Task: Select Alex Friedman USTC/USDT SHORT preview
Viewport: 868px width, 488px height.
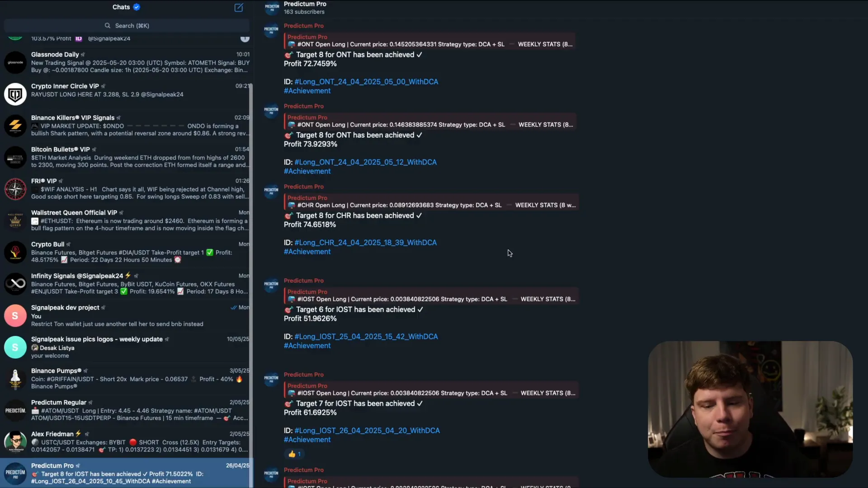Action: (140, 446)
